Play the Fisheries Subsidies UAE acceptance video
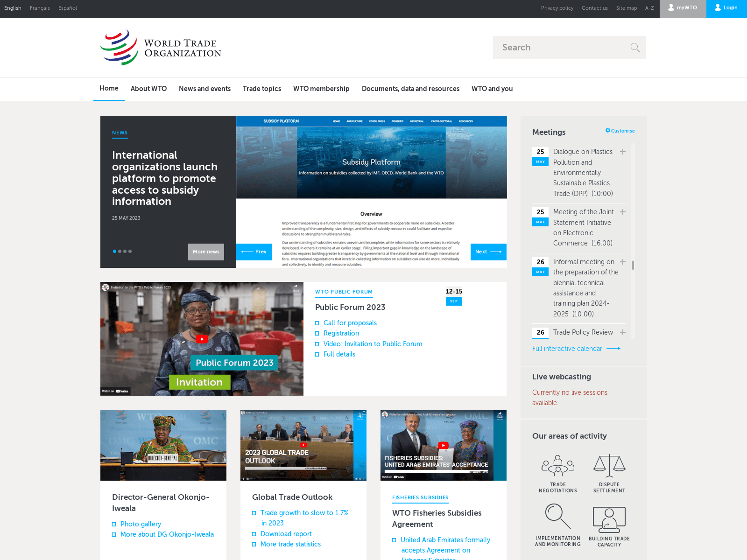Screen dimensions: 747x560 click(x=444, y=445)
